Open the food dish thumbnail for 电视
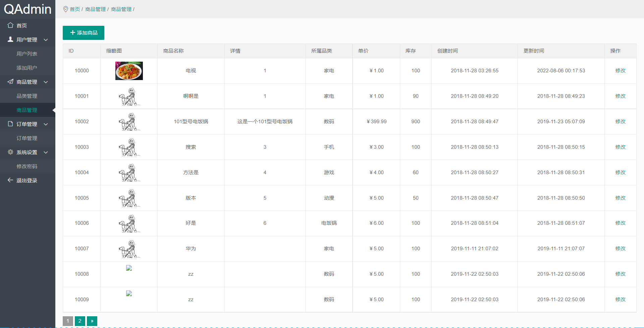The width and height of the screenshot is (644, 328). pos(129,71)
